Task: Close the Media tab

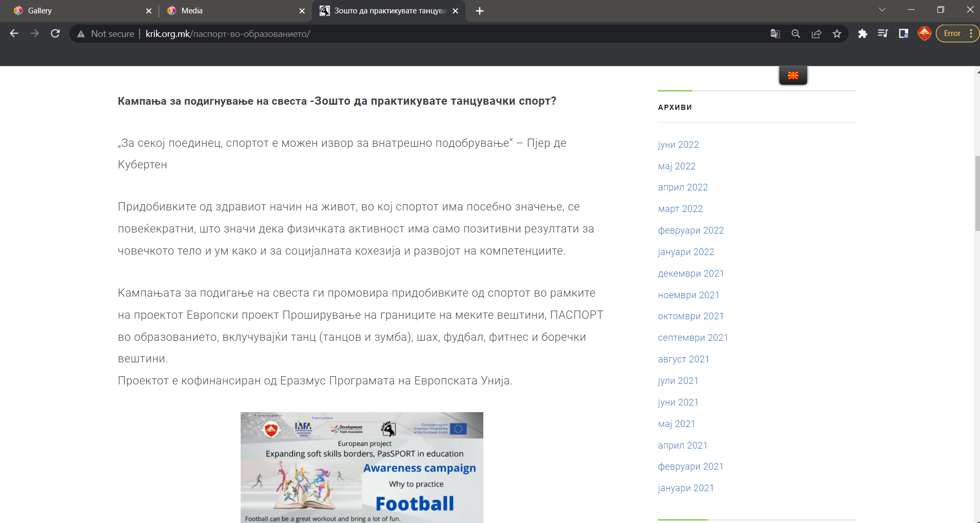Action: (x=302, y=11)
